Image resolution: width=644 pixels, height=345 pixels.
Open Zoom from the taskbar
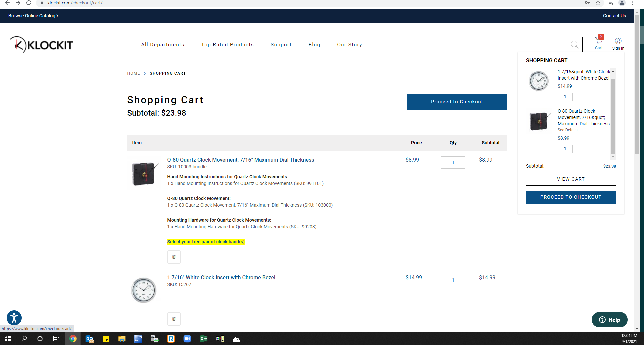point(187,339)
